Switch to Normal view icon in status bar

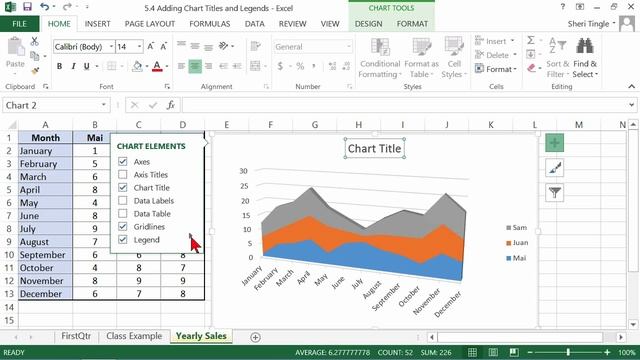click(x=472, y=352)
